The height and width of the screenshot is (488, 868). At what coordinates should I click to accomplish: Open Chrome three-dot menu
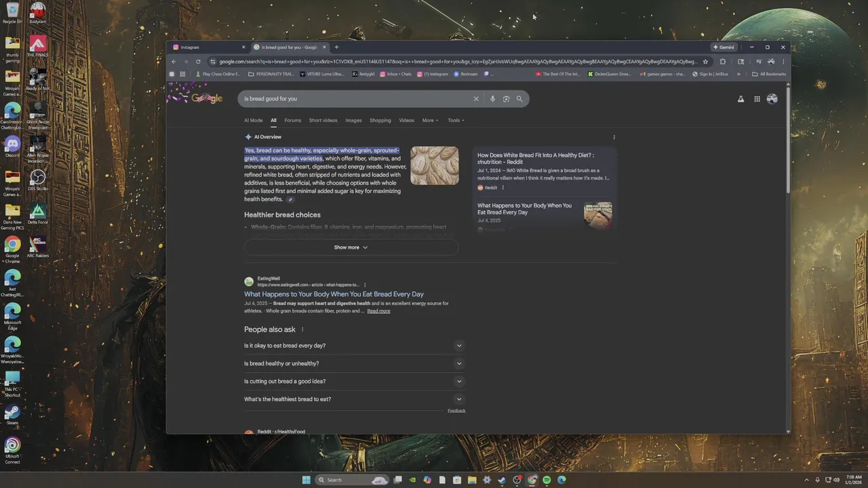783,62
